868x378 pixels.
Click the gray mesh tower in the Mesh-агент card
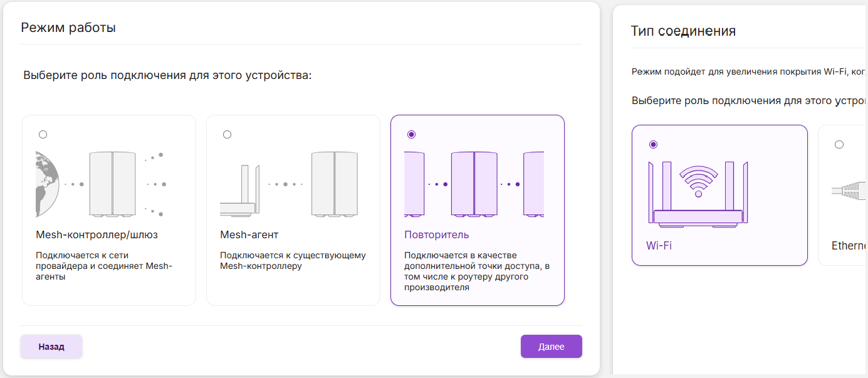[335, 184]
